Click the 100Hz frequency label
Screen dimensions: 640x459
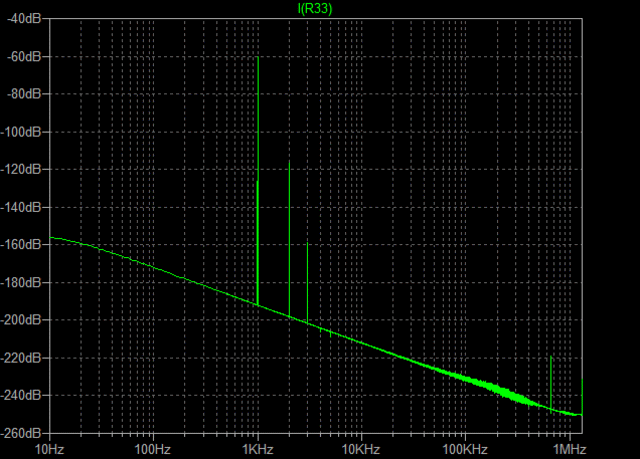[152, 450]
